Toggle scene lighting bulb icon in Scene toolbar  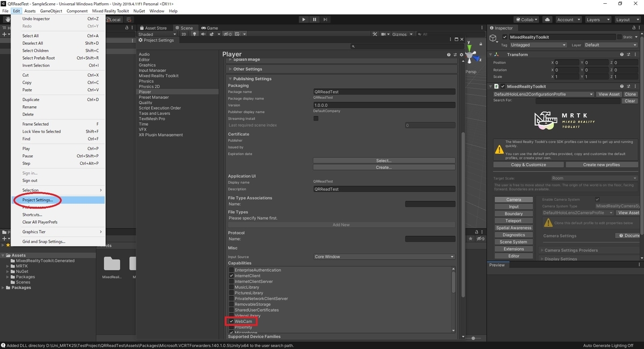[x=195, y=34]
